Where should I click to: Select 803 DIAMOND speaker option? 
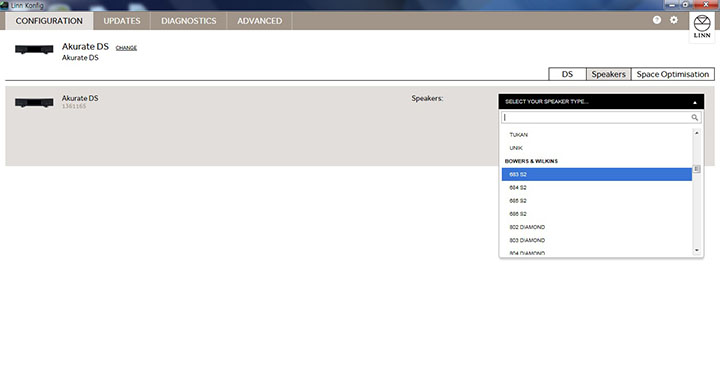click(x=596, y=240)
